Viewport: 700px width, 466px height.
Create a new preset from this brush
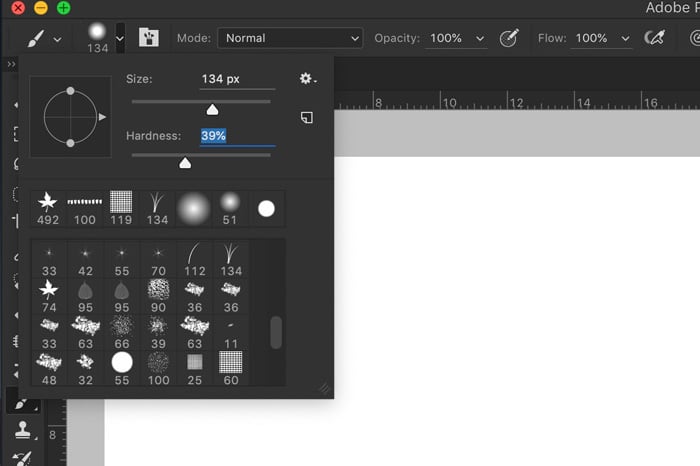307,117
